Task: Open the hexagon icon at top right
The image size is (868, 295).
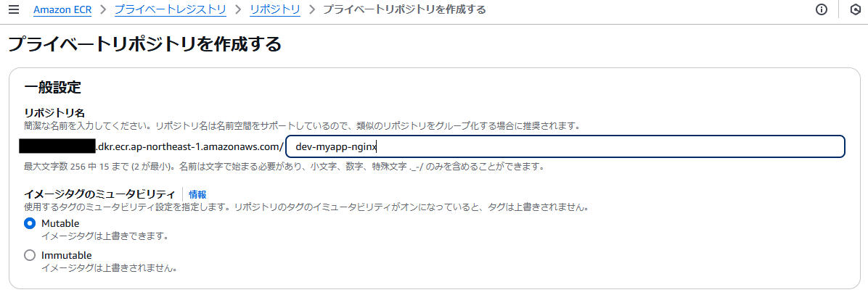Action: [x=855, y=10]
